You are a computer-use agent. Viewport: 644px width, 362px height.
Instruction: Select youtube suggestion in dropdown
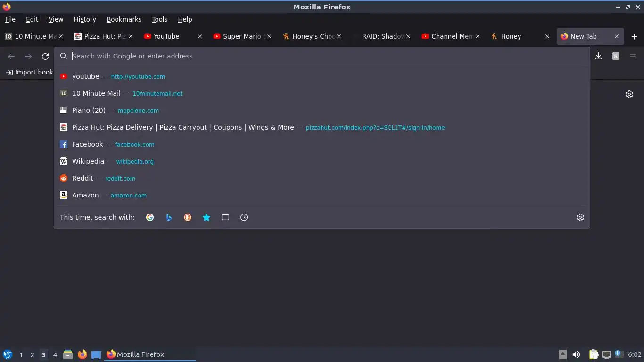point(322,76)
